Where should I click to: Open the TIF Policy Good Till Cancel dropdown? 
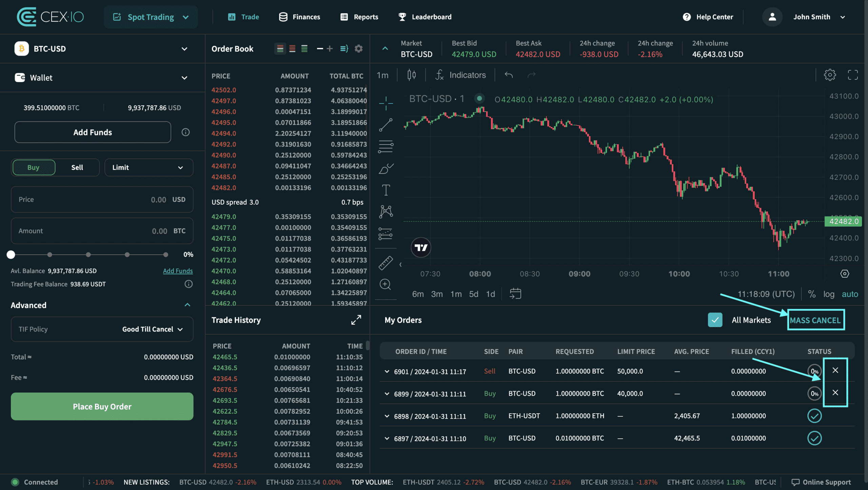click(x=102, y=329)
